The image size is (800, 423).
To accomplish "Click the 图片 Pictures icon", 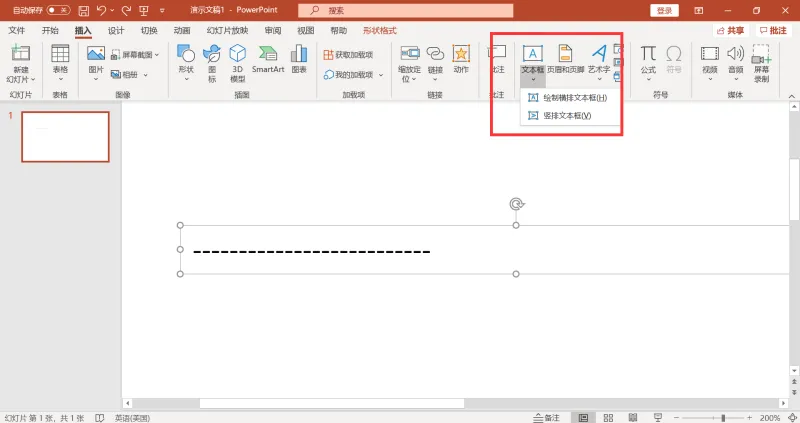I will point(96,53).
